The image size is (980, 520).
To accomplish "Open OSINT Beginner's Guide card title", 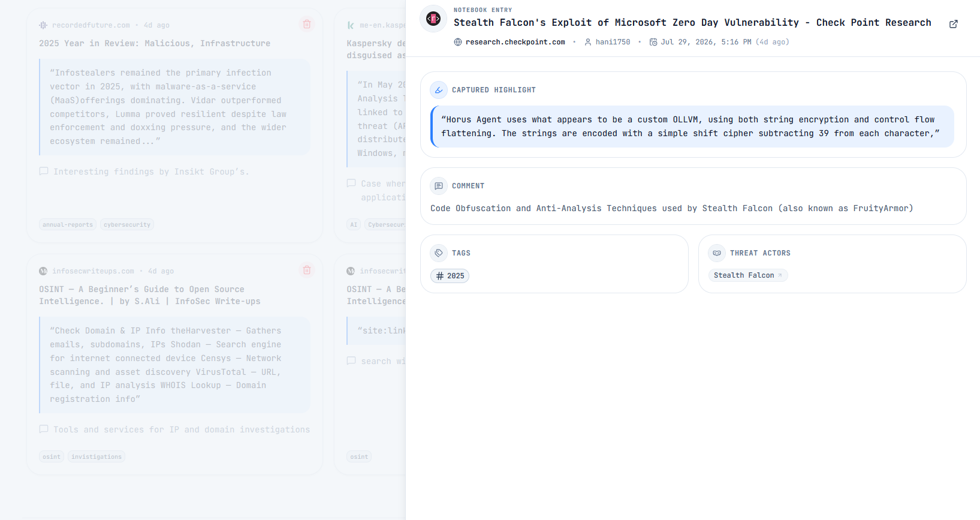I will (150, 295).
